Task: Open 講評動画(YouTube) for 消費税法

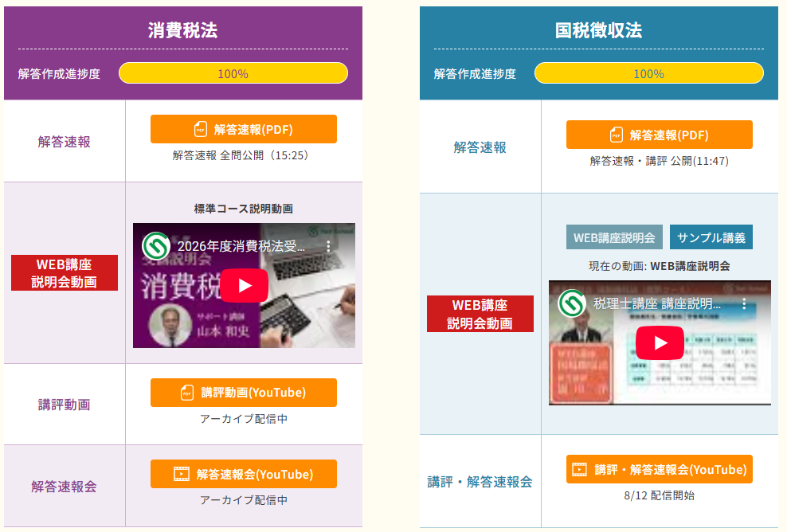Action: point(244,393)
